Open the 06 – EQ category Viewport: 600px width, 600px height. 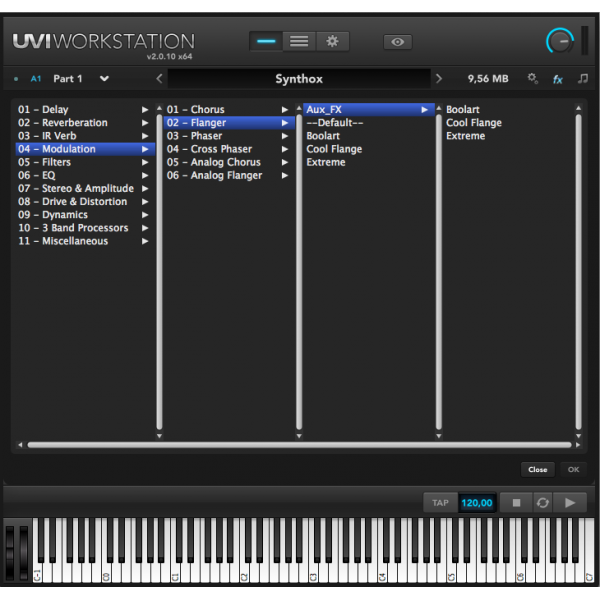[x=83, y=175]
